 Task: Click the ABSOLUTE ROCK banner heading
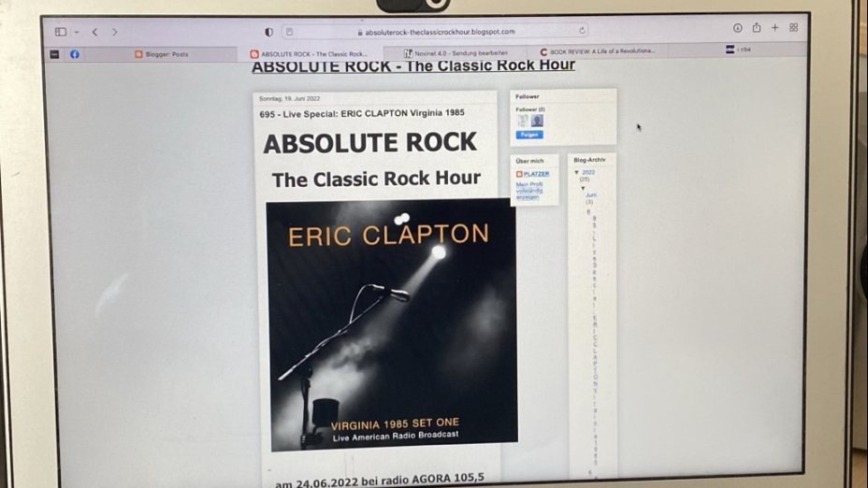369,143
